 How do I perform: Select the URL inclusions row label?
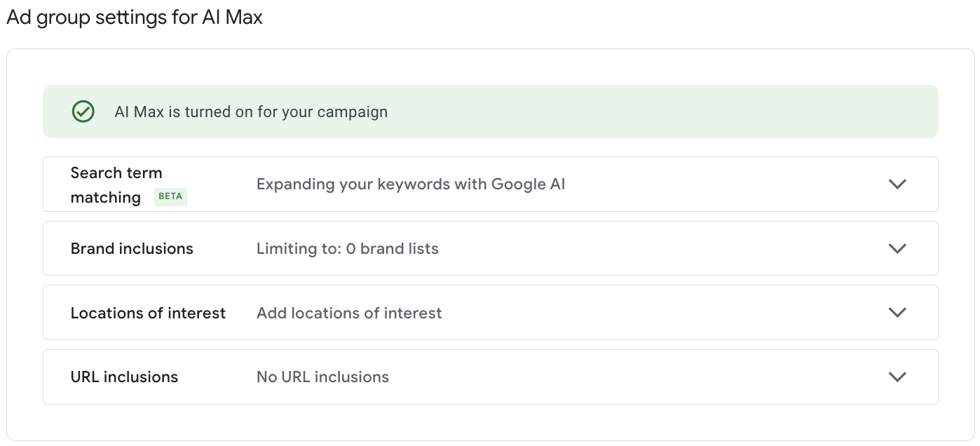pyautogui.click(x=124, y=377)
